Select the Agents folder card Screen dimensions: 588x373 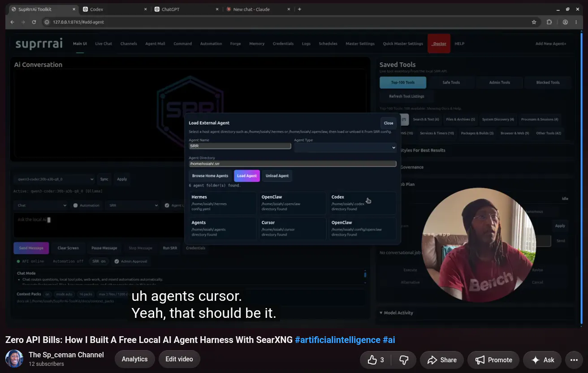(223, 229)
